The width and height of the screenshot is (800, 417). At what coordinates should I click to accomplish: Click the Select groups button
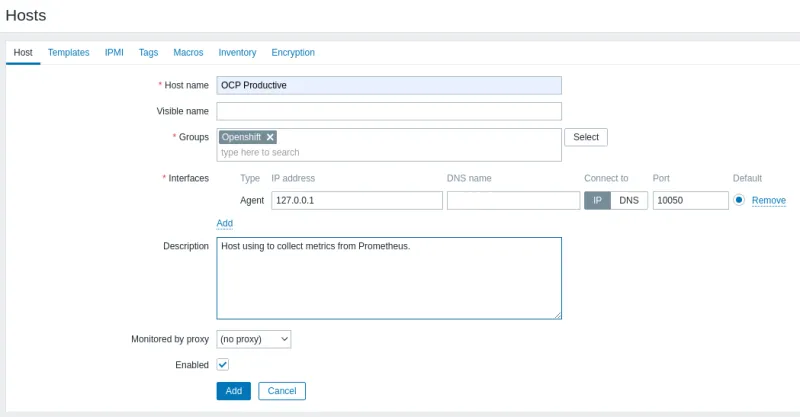[586, 137]
